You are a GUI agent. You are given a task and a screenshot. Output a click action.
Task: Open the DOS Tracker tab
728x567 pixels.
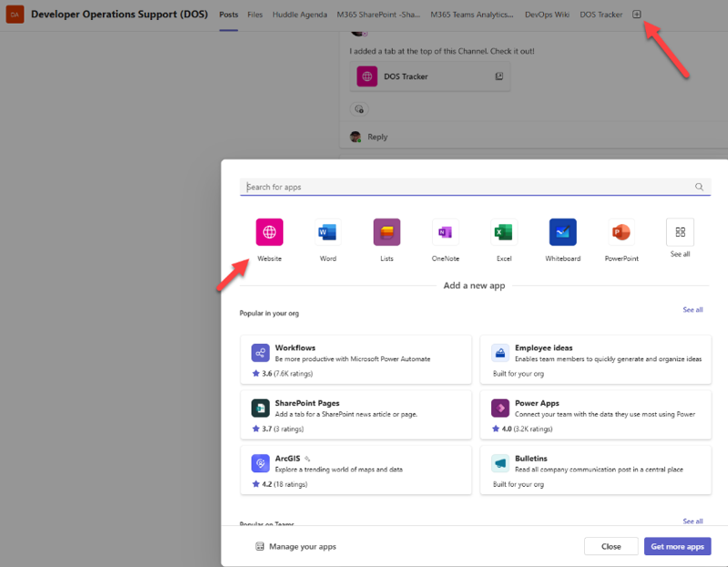(600, 15)
